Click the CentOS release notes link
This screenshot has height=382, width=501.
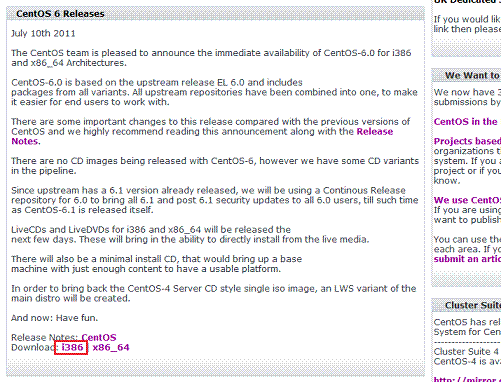(x=99, y=338)
